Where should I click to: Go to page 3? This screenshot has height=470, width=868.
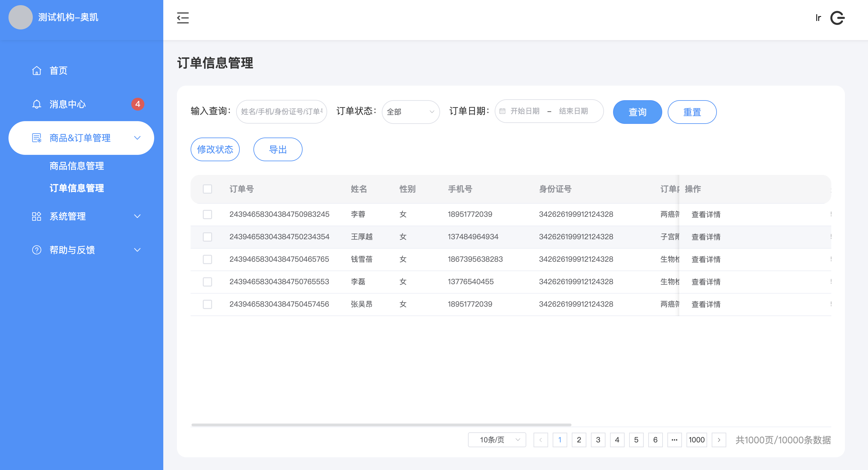tap(598, 440)
